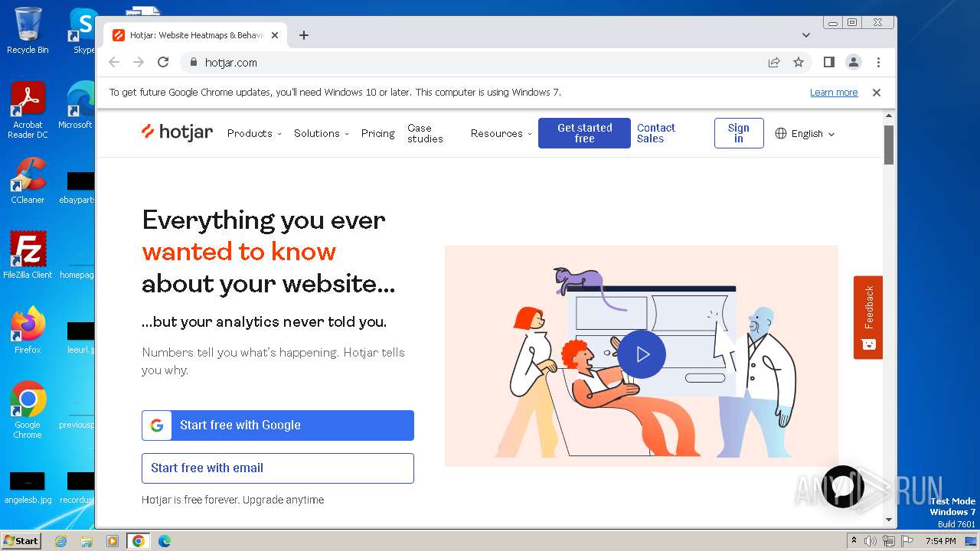
Task: Open Internet Explorer from taskbar
Action: (x=61, y=541)
